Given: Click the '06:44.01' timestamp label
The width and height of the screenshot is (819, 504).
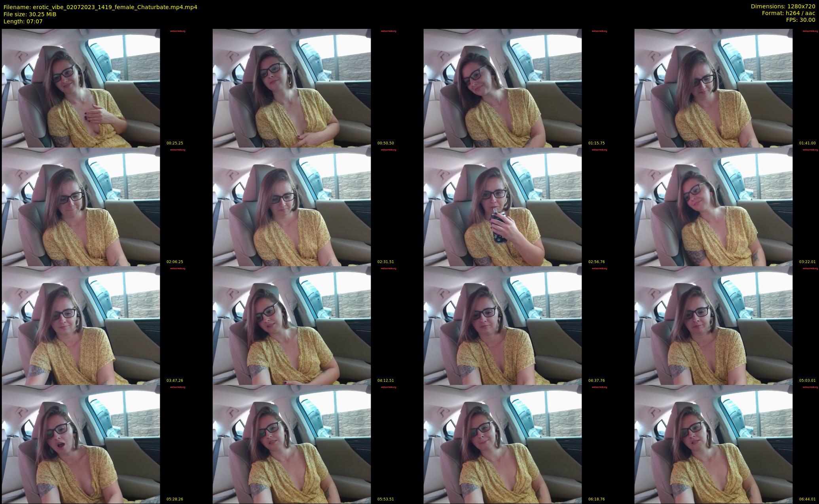Looking at the screenshot, I should (808, 499).
